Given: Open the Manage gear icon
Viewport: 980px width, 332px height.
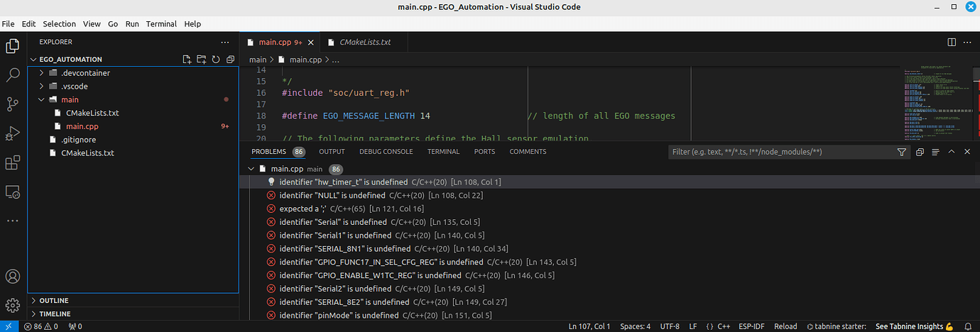Looking at the screenshot, I should pos(13,305).
